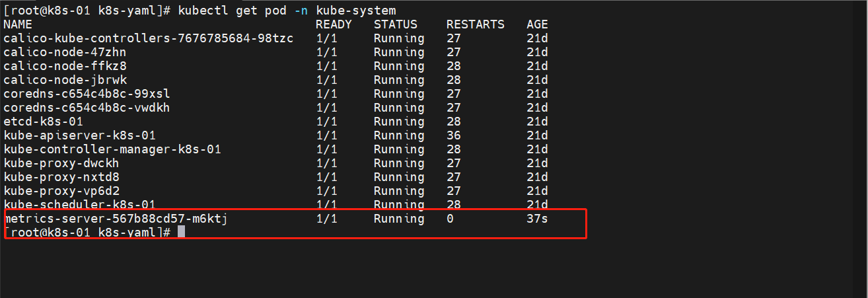
Task: Click restart count 36 for kube-apiserver
Action: tap(454, 135)
